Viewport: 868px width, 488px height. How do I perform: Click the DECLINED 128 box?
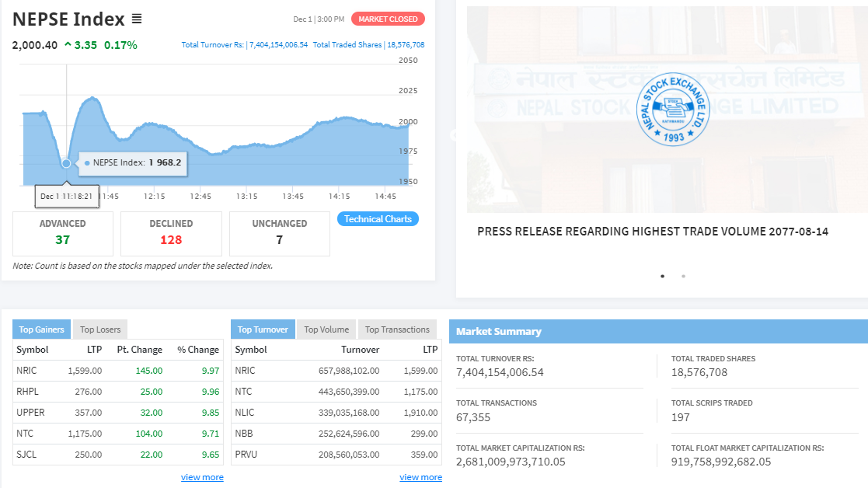pyautogui.click(x=171, y=233)
